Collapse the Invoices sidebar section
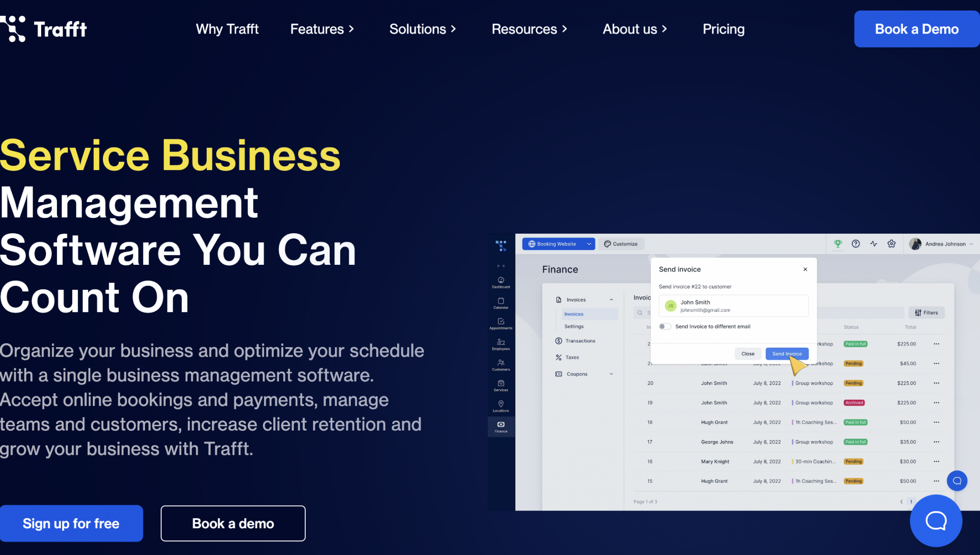980x555 pixels. pos(611,299)
